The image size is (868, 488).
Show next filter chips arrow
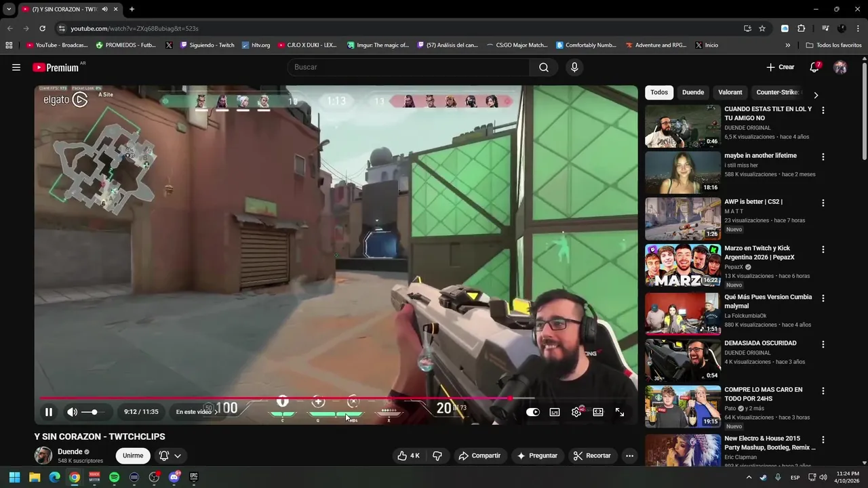tap(816, 95)
